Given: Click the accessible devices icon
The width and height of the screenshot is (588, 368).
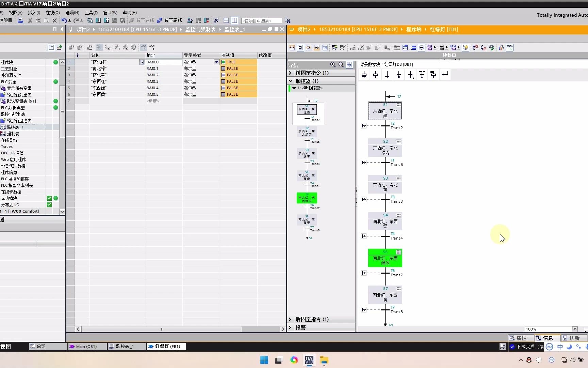Looking at the screenshot, I should [x=190, y=20].
